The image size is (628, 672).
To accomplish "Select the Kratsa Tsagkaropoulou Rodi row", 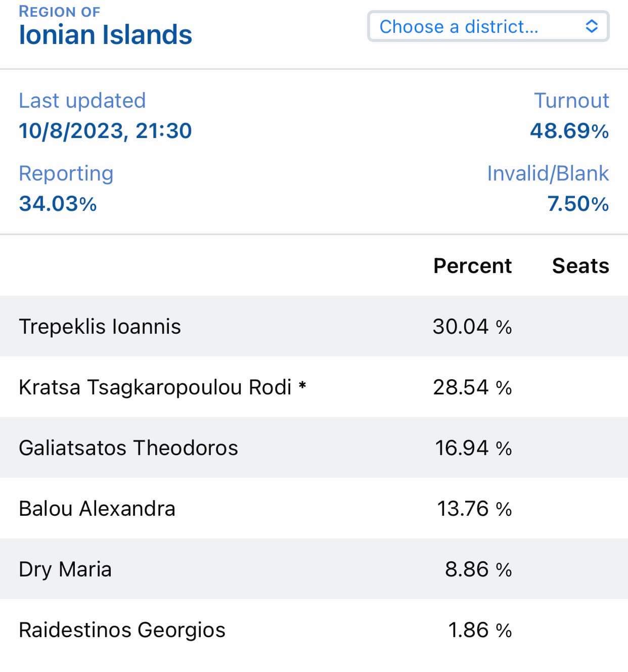I will pyautogui.click(x=314, y=387).
